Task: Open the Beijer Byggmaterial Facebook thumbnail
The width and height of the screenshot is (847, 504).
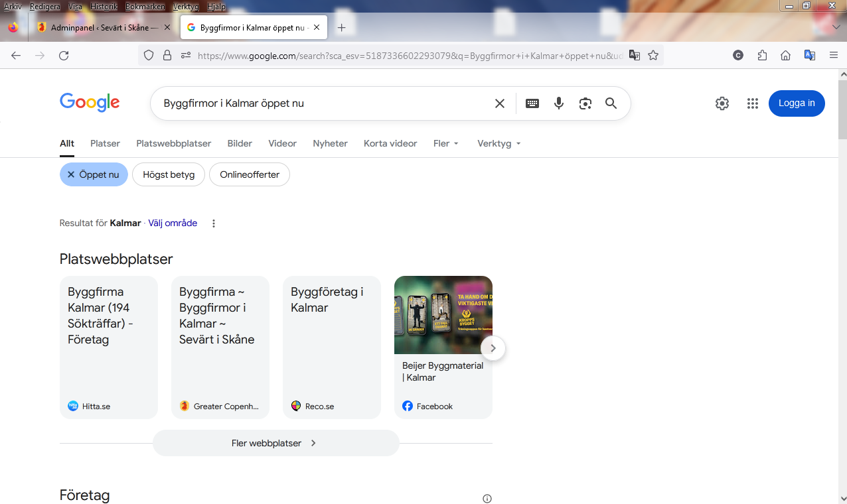Action: [443, 315]
